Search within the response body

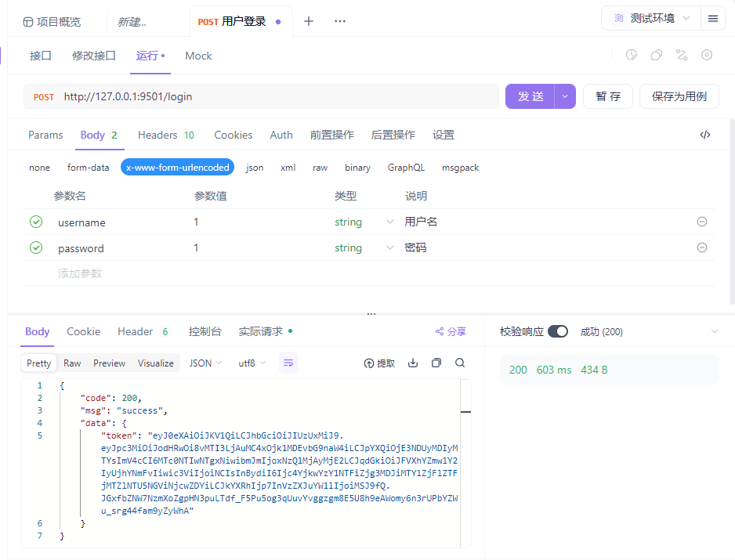pyautogui.click(x=460, y=363)
